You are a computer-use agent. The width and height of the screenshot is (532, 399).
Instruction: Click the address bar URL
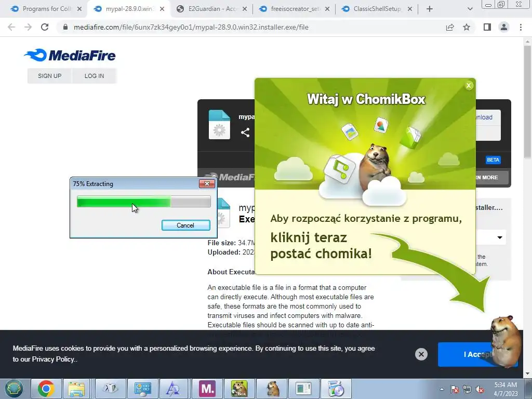191,27
